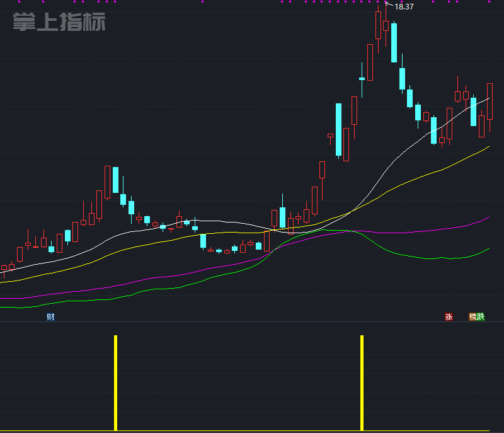Select the candlestick at the 18.37 peak

(386, 26)
